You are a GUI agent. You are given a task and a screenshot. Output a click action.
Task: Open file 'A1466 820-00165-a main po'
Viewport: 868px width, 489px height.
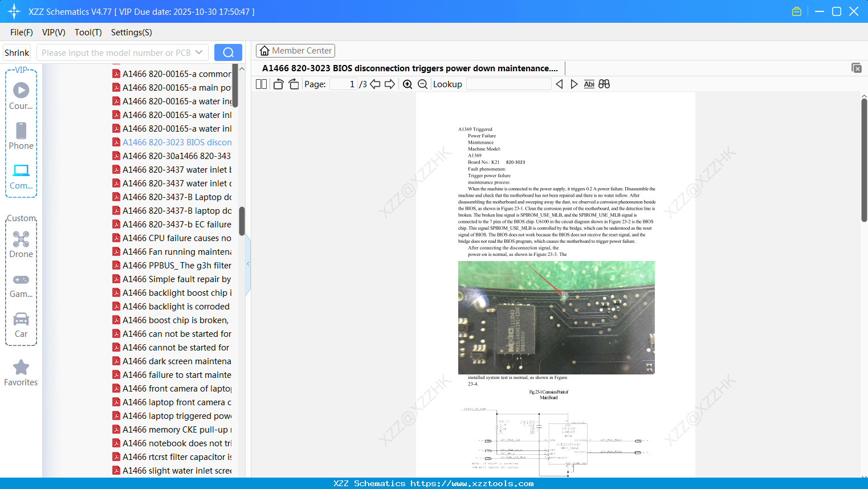pyautogui.click(x=172, y=88)
